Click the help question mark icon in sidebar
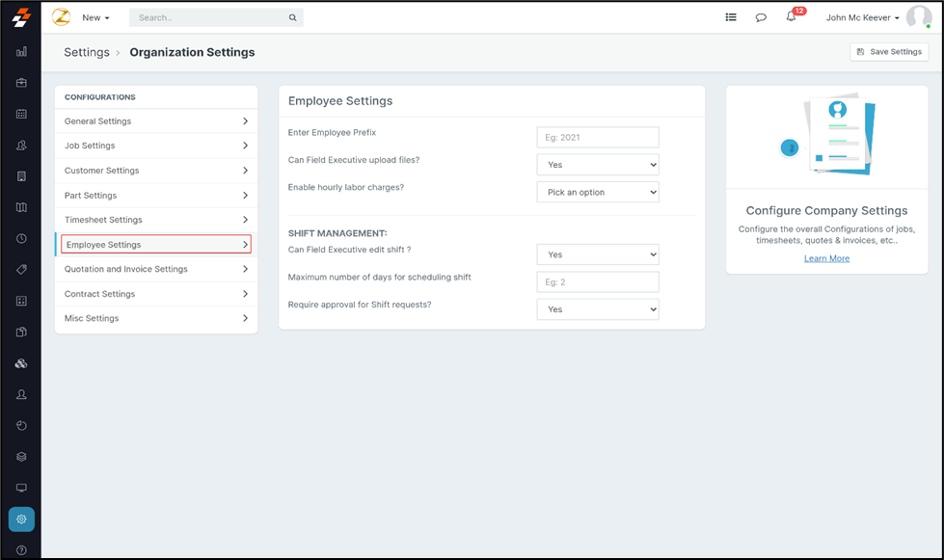This screenshot has height=560, width=944. (21, 550)
